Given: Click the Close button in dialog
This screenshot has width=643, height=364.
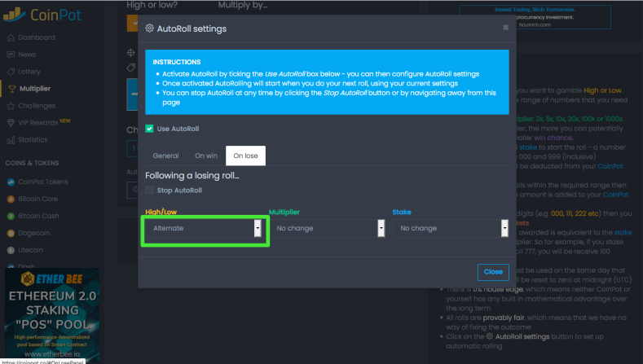Looking at the screenshot, I should [493, 272].
